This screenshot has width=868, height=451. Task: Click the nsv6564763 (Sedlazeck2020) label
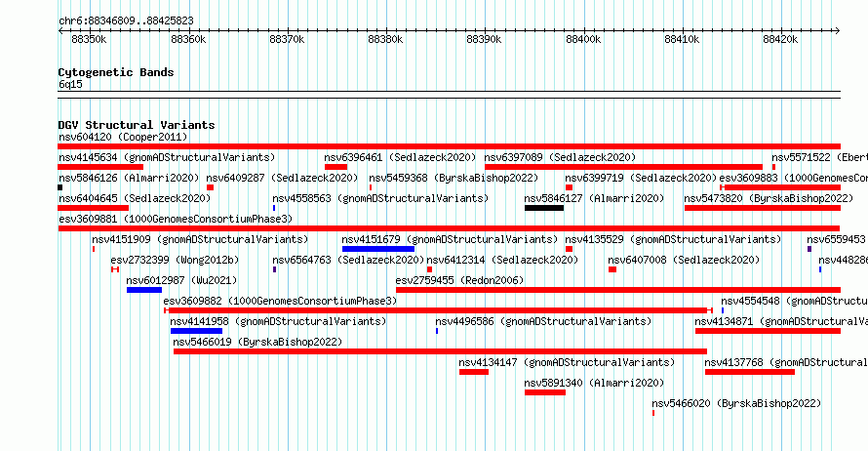[x=348, y=260]
